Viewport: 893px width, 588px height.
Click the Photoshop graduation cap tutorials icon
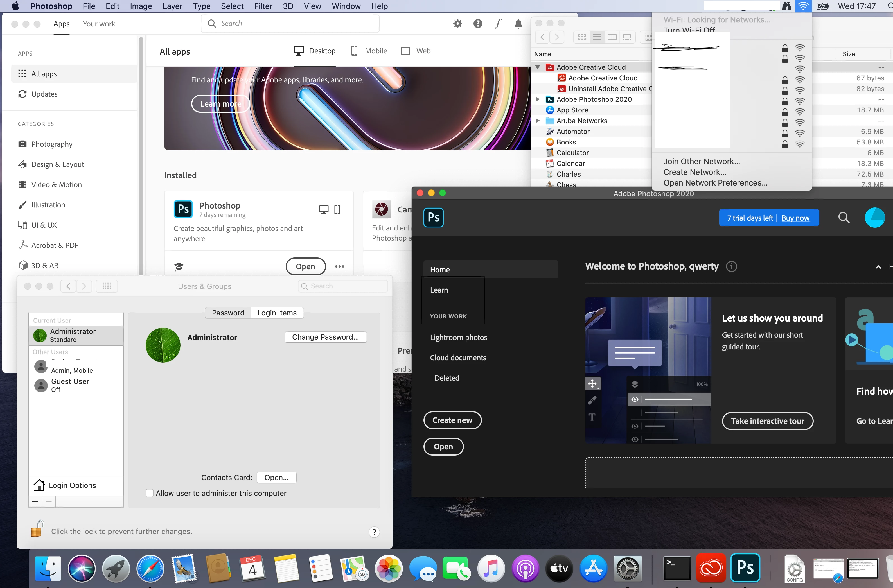(179, 266)
